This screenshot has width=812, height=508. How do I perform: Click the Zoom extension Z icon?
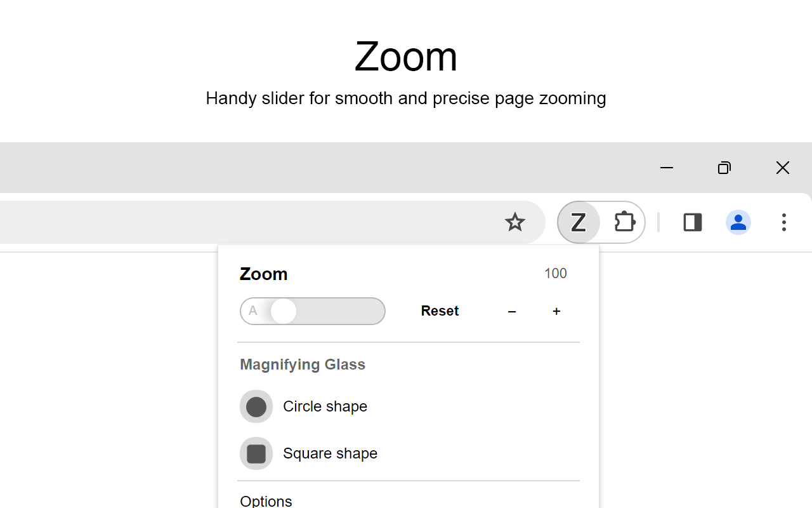[578, 222]
